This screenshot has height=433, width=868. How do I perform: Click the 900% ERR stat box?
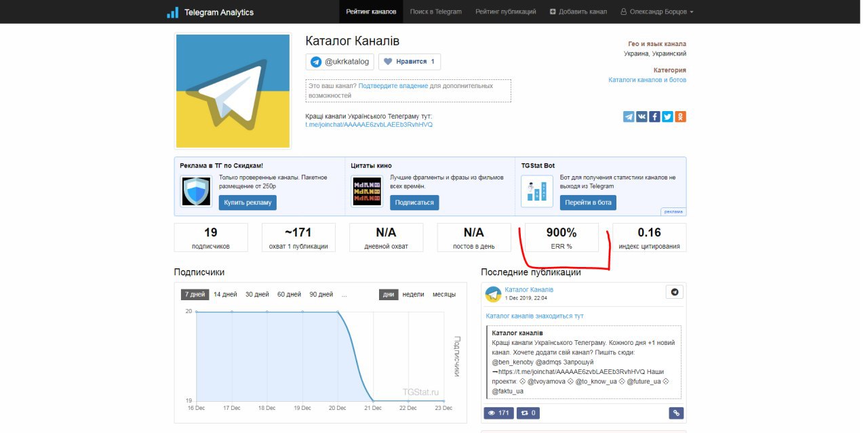561,238
